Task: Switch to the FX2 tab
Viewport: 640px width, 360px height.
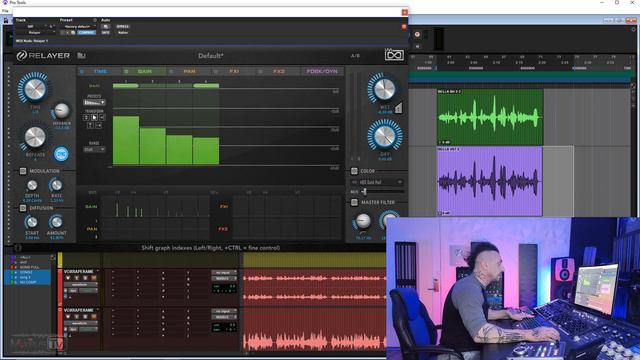Action: coord(279,71)
